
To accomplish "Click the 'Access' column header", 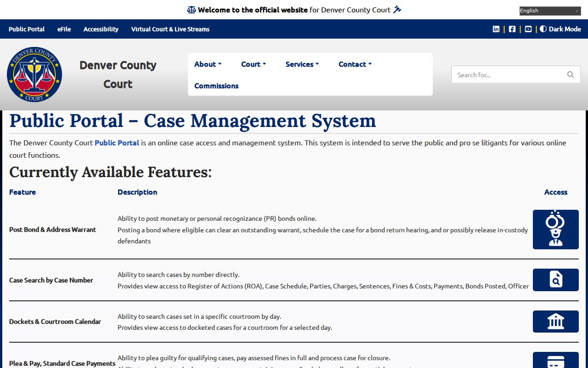I will click(x=556, y=192).
